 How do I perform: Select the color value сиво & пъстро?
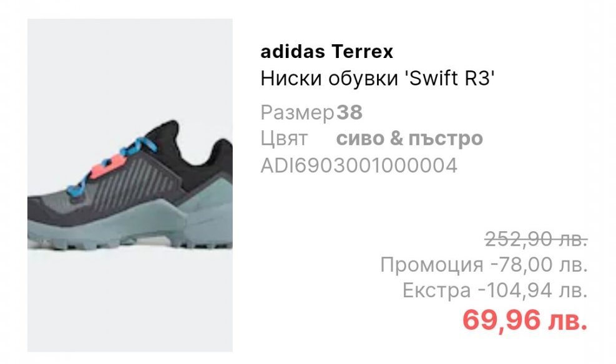tap(409, 138)
